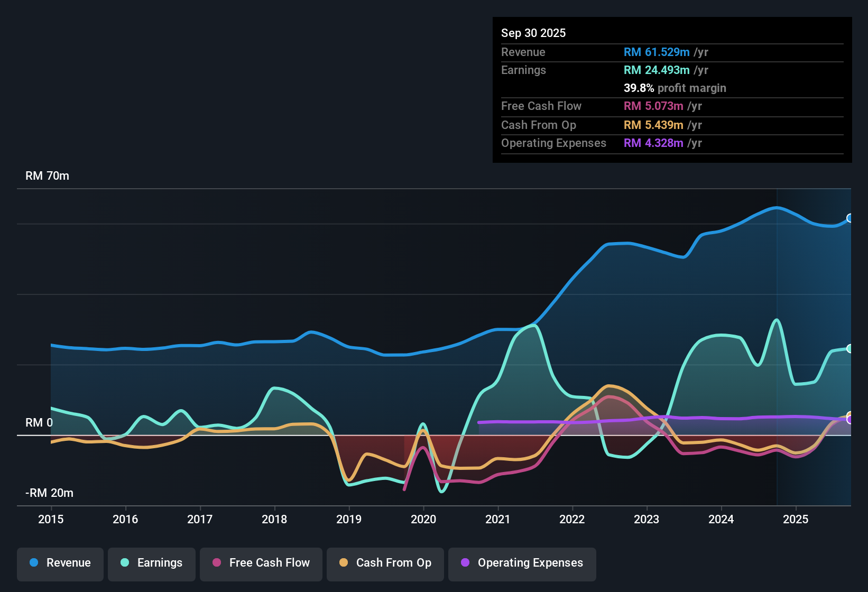This screenshot has width=868, height=592.
Task: Toggle the Revenue series visibility
Action: [60, 563]
